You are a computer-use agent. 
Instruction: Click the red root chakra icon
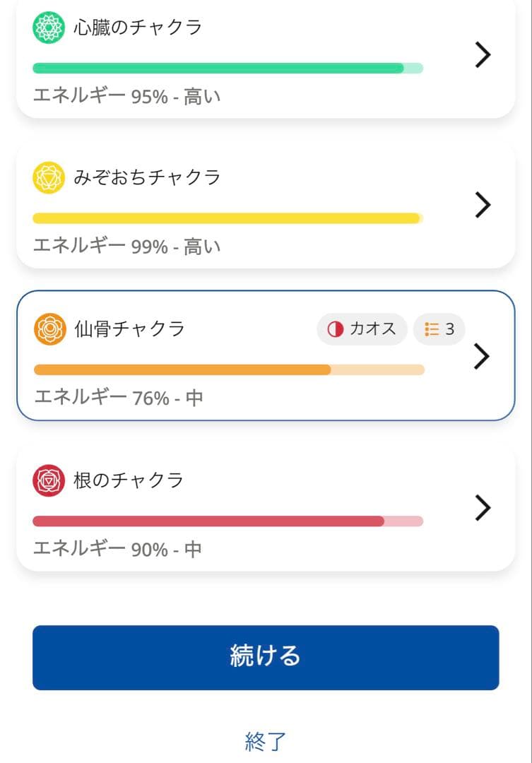[49, 481]
